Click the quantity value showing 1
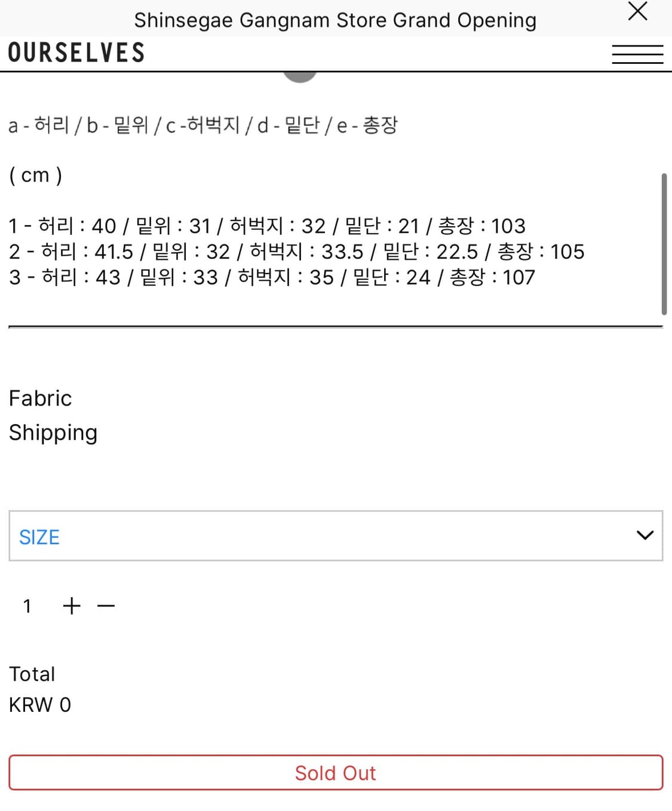This screenshot has height=811, width=672. pyautogui.click(x=27, y=606)
